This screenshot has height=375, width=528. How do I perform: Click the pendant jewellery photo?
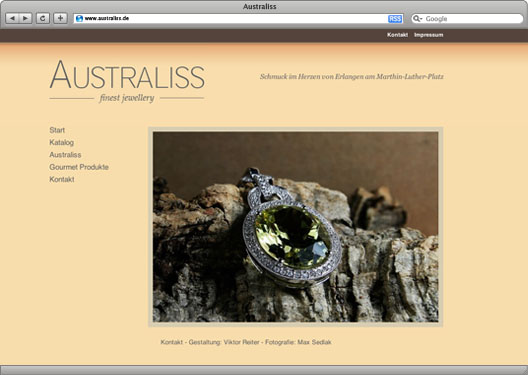(x=296, y=227)
